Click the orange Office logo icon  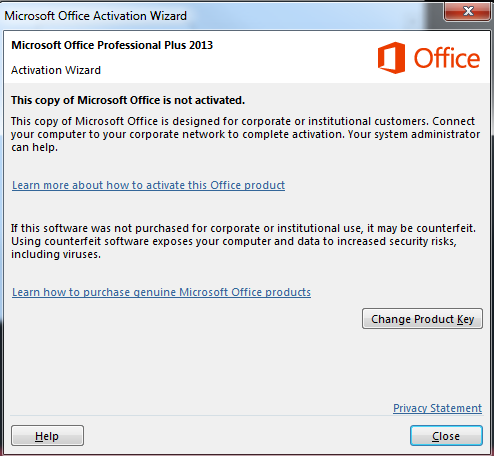391,58
